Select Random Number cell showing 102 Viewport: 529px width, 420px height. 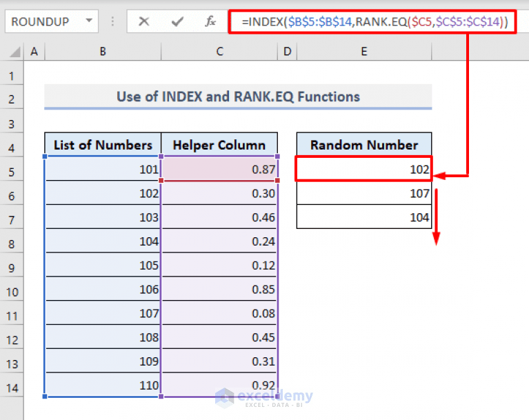pos(364,169)
